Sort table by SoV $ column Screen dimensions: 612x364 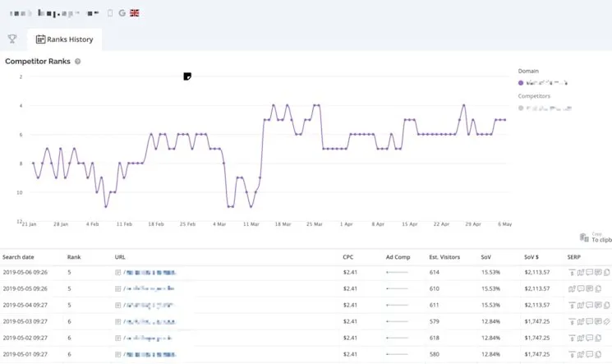(531, 257)
